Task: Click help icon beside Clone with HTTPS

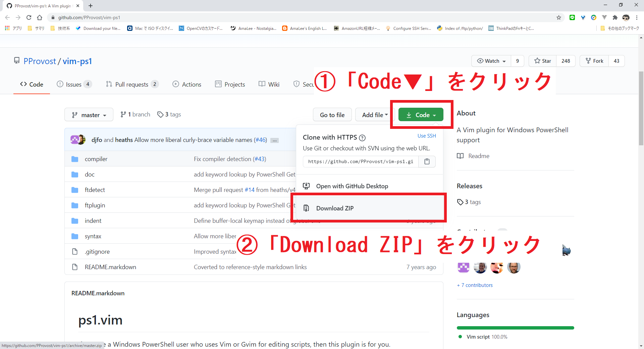Action: coord(362,138)
